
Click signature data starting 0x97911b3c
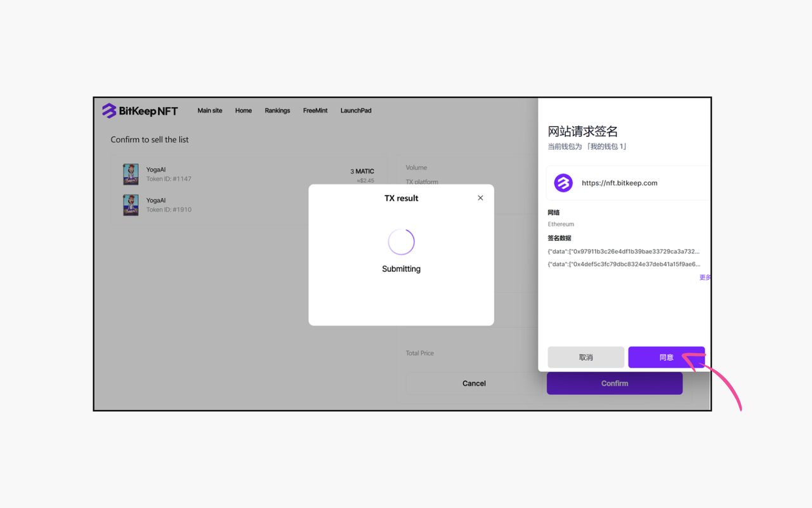624,251
